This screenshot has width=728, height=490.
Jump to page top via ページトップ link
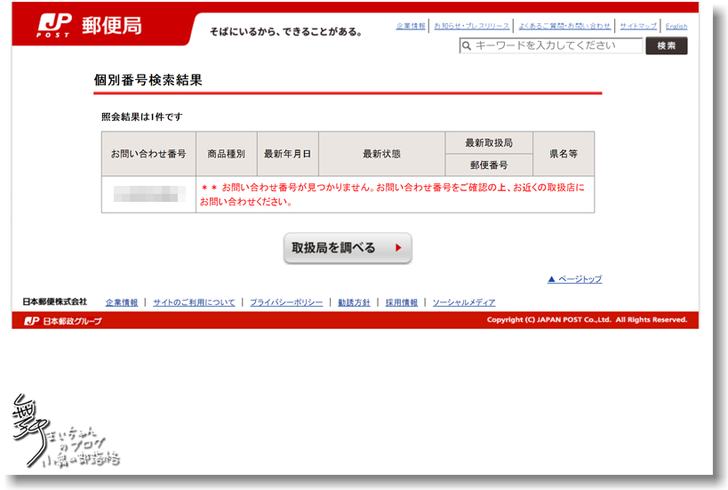575,280
